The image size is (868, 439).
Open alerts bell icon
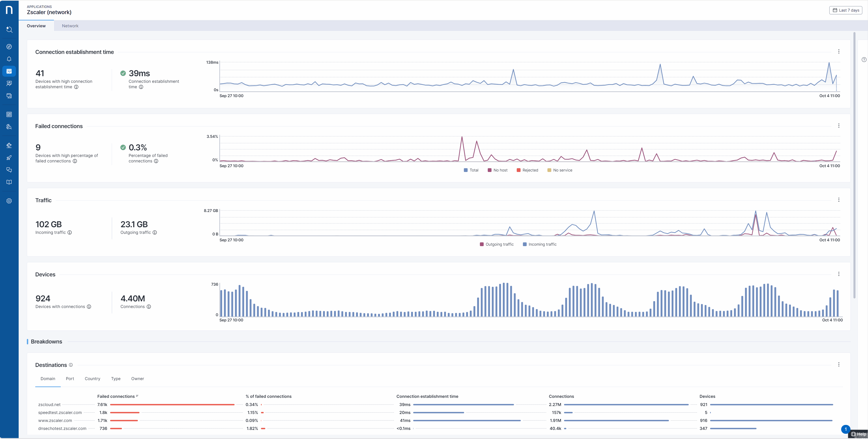(x=9, y=59)
